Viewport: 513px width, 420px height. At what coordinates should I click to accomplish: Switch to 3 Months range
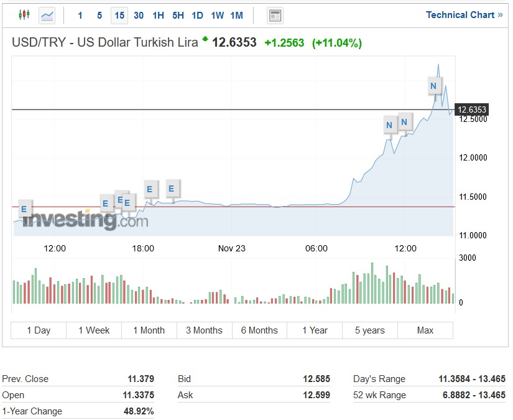pos(204,330)
